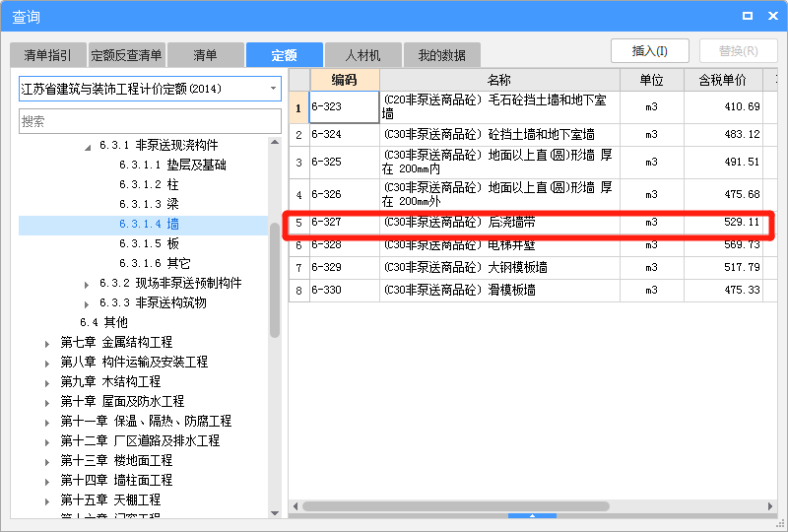Select the 清单 tab

[x=205, y=55]
